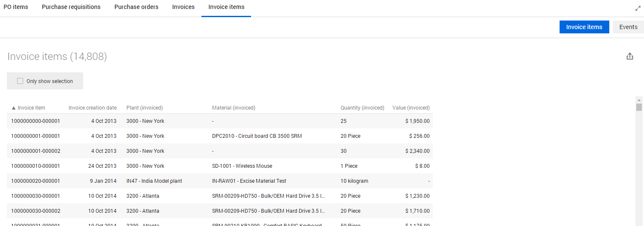Click the scrollbar up arrow
This screenshot has height=226, width=644.
[x=639, y=100]
